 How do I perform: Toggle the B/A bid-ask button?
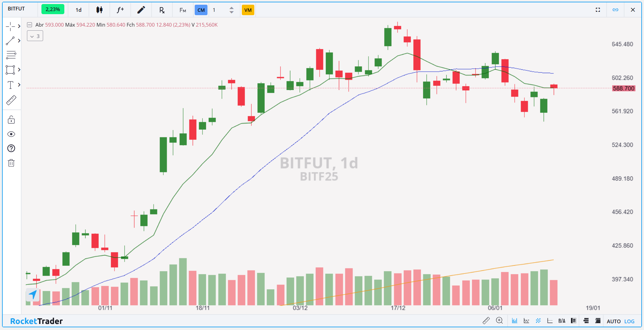tap(562, 321)
